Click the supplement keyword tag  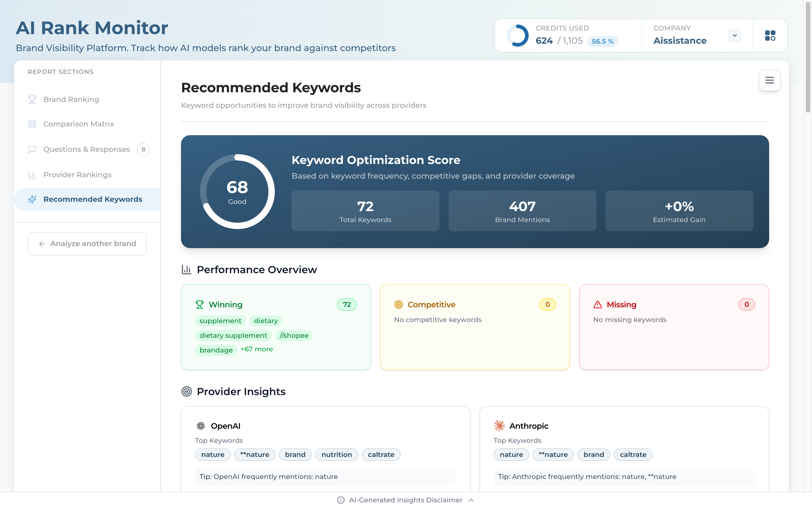click(x=220, y=321)
